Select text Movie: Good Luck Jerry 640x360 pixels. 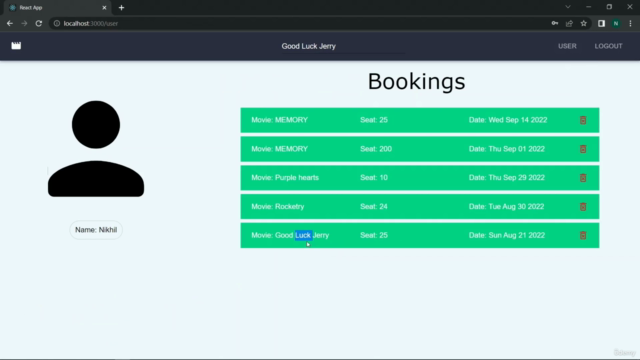point(290,235)
